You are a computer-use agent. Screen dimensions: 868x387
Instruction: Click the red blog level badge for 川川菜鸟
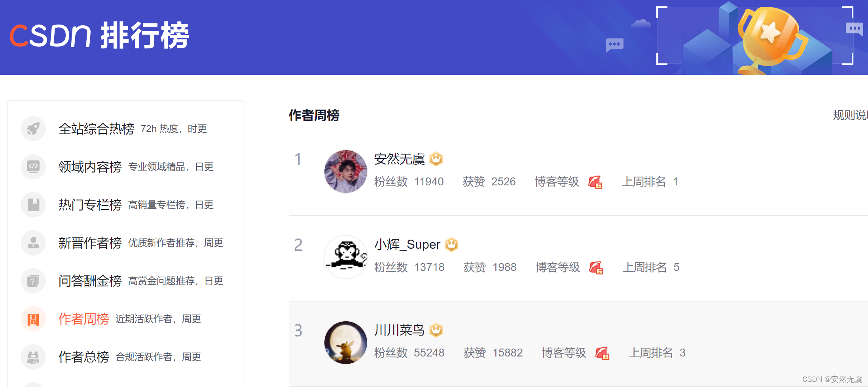[602, 353]
